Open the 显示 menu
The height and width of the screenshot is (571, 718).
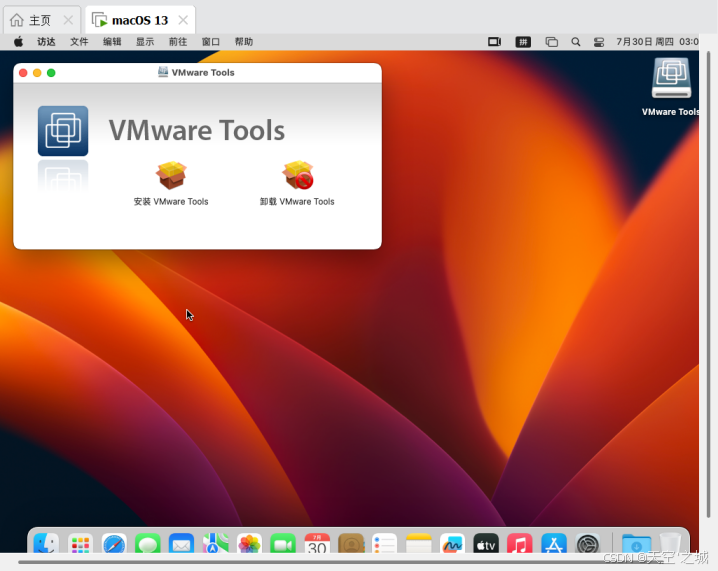point(145,42)
